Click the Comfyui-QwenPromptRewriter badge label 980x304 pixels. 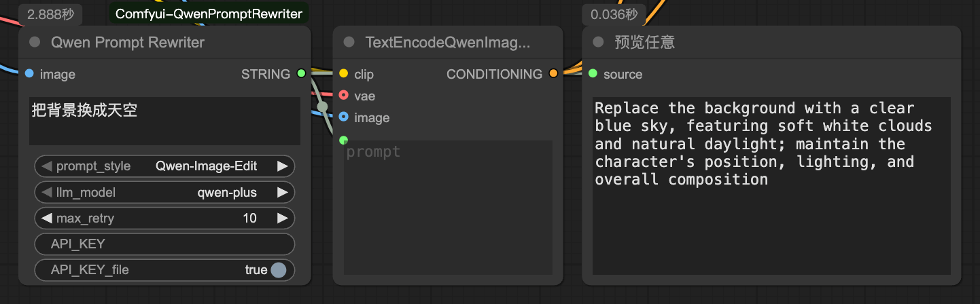[x=209, y=14]
